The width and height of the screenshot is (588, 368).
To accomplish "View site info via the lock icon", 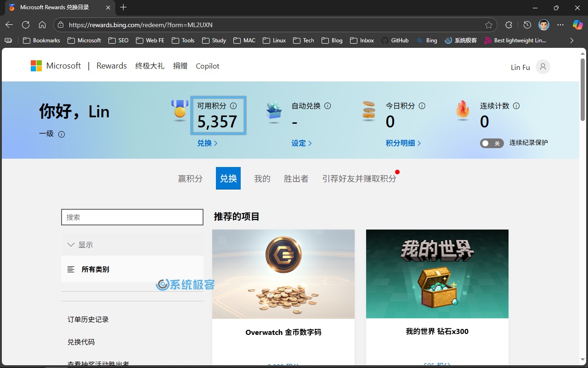I will (61, 25).
